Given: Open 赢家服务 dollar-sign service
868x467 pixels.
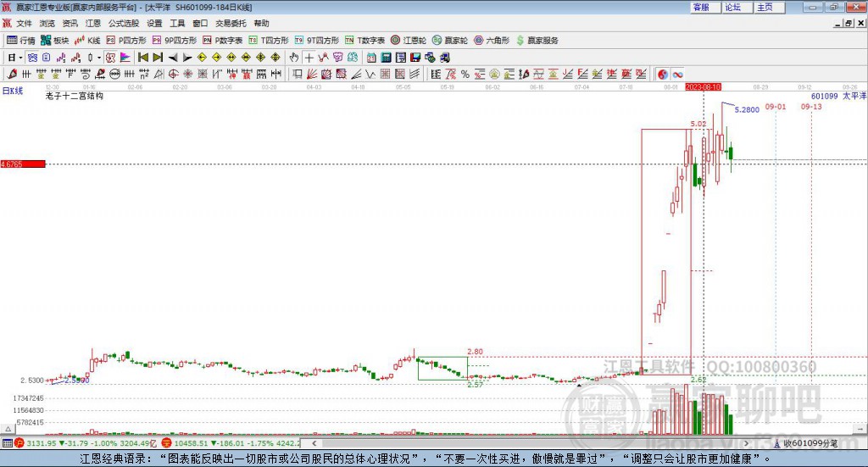Looking at the screenshot, I should tap(537, 41).
